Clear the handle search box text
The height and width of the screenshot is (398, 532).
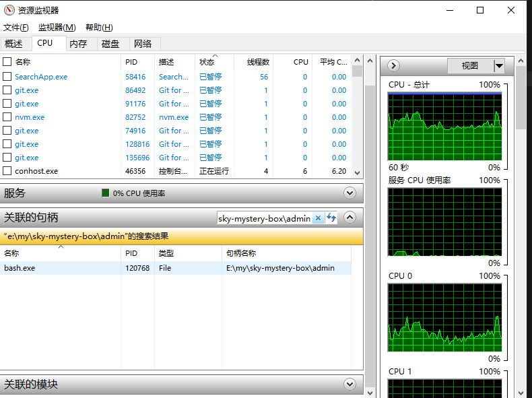318,218
